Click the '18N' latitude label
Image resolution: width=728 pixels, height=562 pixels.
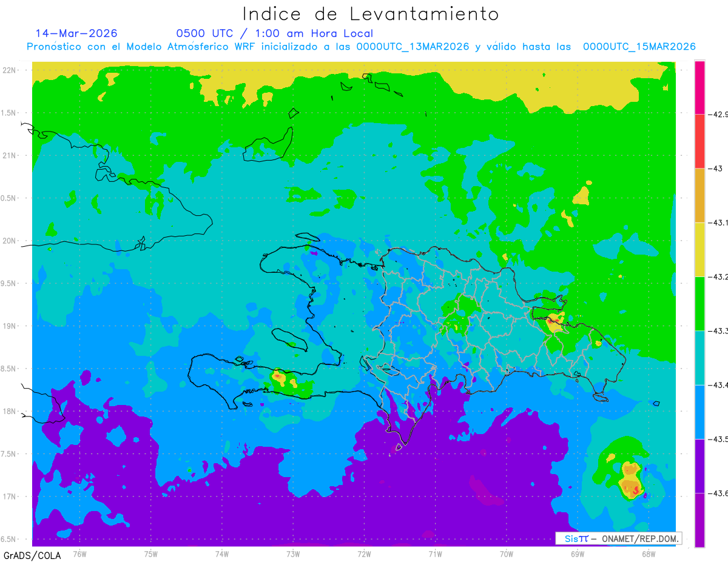(10, 411)
